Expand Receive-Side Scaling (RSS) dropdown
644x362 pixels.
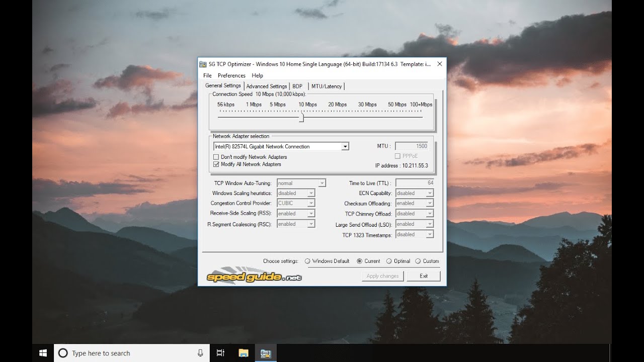(x=311, y=214)
